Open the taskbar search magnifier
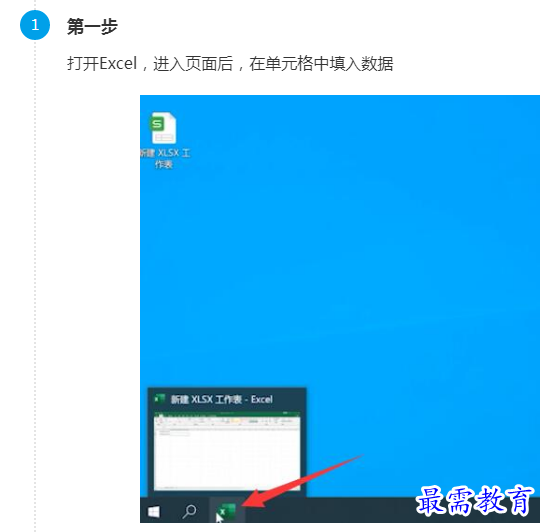The image size is (540, 532). coord(189,511)
